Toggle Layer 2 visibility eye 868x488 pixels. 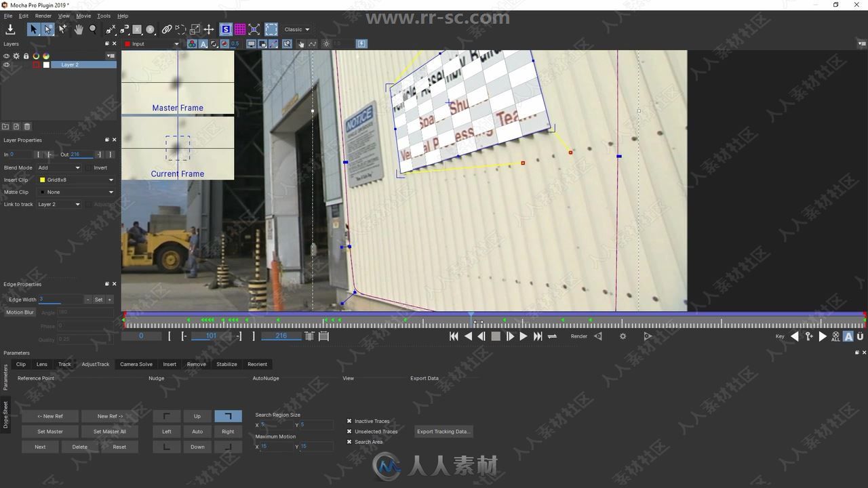pyautogui.click(x=6, y=65)
